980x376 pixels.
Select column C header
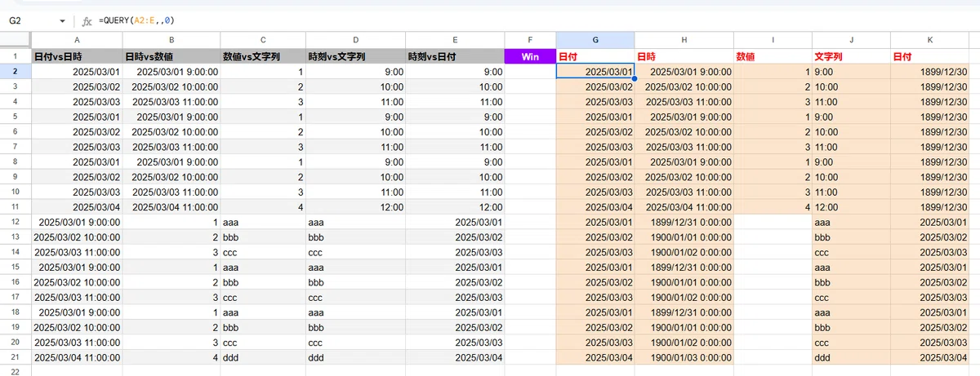pos(263,40)
